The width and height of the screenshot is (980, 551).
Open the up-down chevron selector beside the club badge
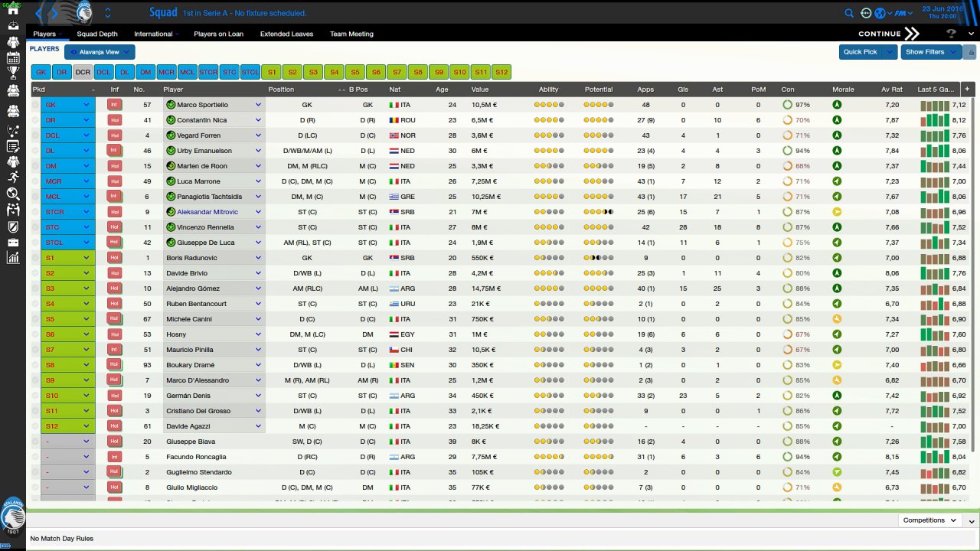107,13
